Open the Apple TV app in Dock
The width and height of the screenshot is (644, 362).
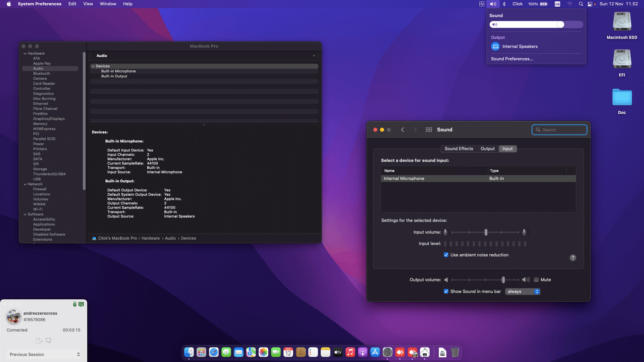point(338,352)
